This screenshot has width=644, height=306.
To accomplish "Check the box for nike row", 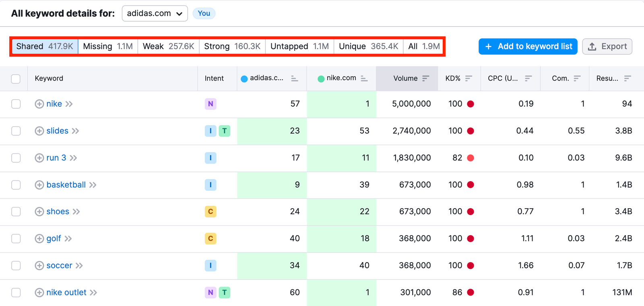I will coord(16,104).
